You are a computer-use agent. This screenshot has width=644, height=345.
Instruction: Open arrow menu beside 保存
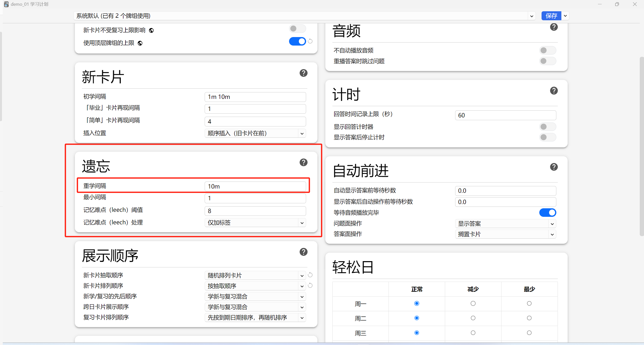[565, 16]
